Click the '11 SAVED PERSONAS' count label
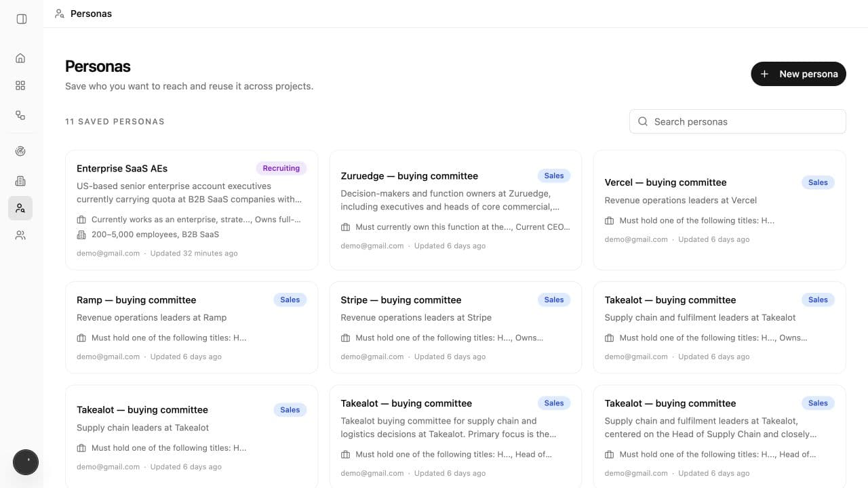This screenshot has width=868, height=488. click(115, 121)
